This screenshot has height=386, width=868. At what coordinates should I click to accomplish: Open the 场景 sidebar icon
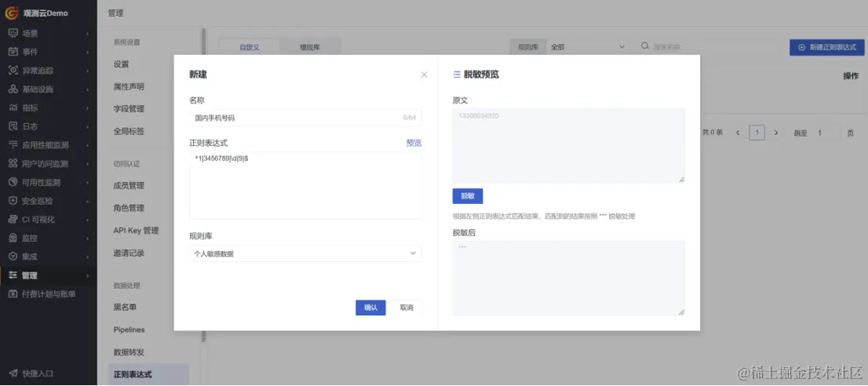click(13, 33)
